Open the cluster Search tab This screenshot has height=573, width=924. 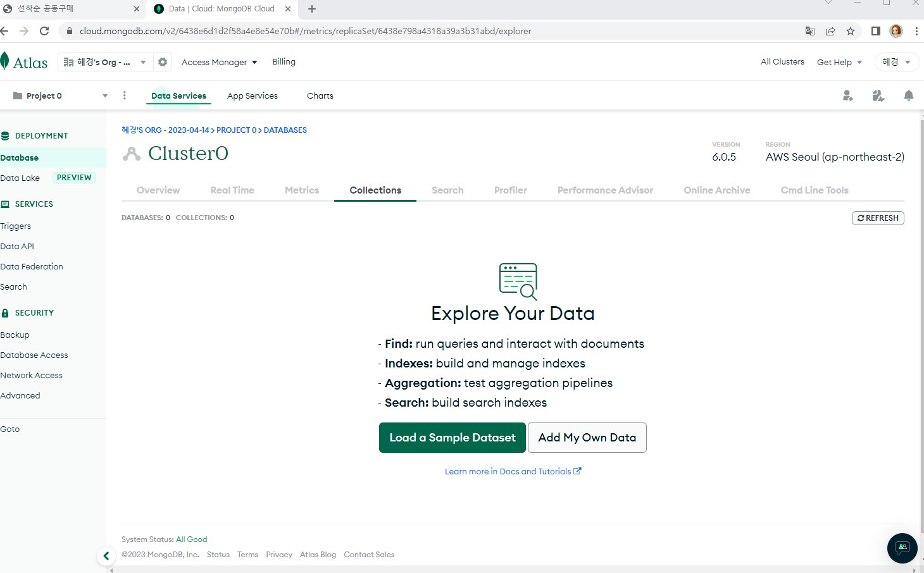point(447,190)
